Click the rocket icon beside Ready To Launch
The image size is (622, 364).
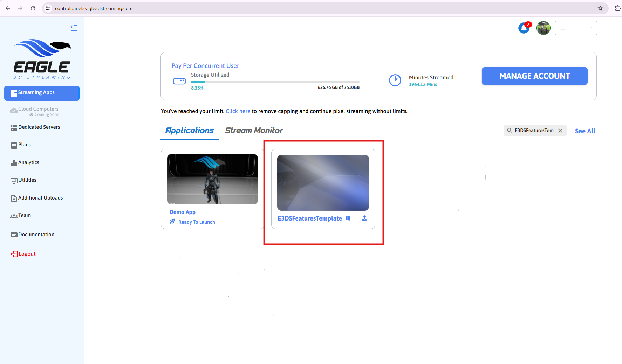pos(172,222)
